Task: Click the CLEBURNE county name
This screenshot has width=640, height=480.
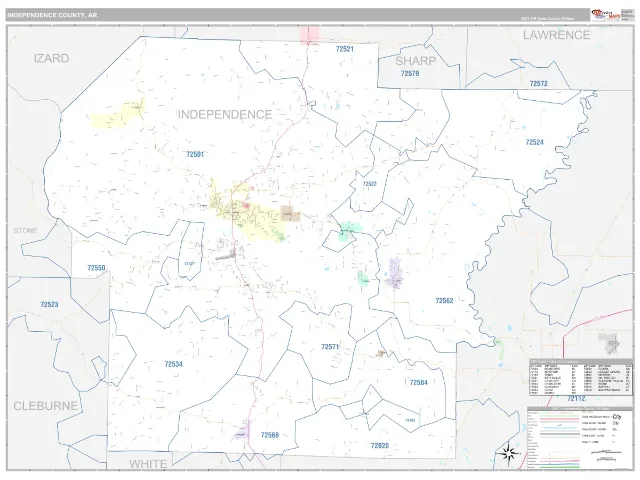Action: [x=45, y=406]
